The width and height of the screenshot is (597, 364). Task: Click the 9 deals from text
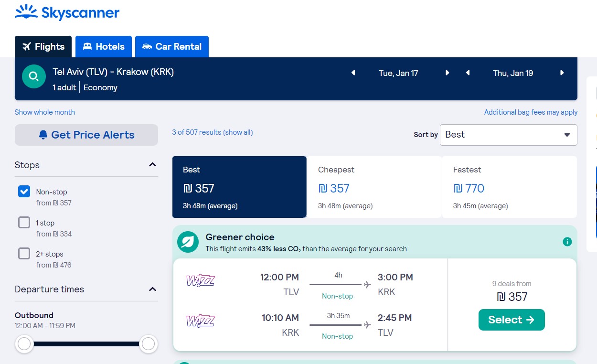coord(512,284)
